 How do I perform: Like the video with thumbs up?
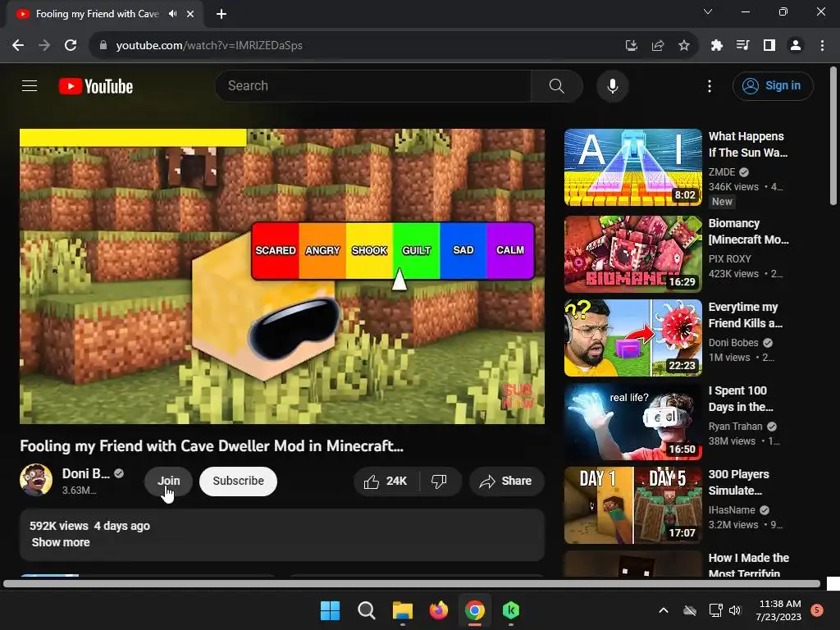386,481
